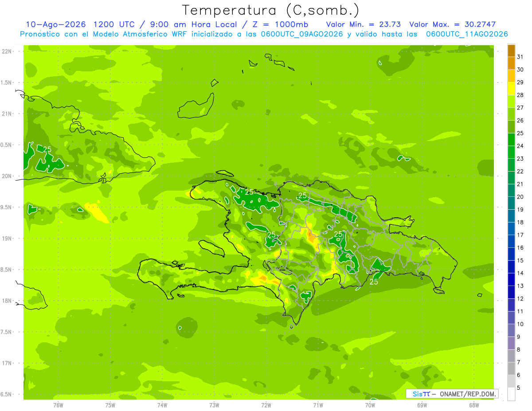Click the "5" legend value label
This screenshot has height=411, width=532.
519,388
